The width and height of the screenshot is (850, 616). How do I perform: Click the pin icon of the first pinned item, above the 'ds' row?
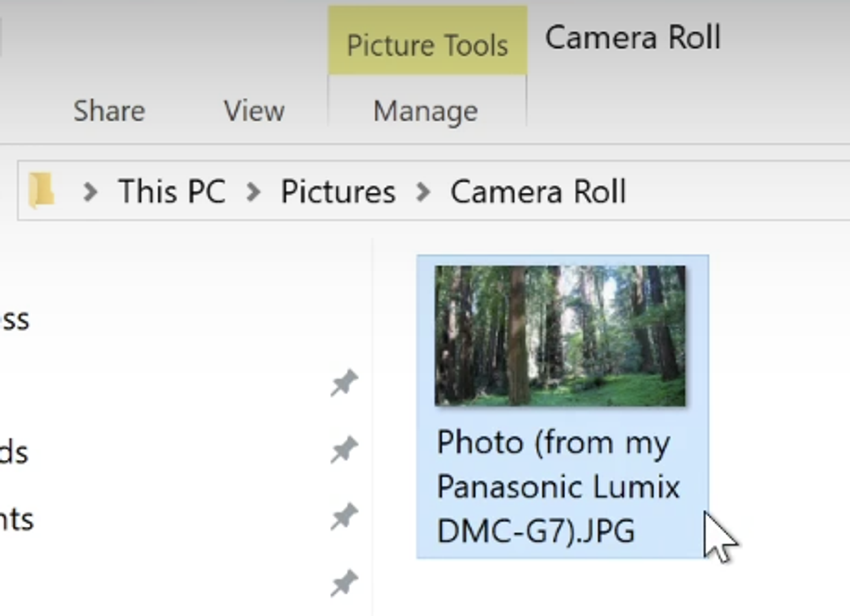(x=344, y=383)
